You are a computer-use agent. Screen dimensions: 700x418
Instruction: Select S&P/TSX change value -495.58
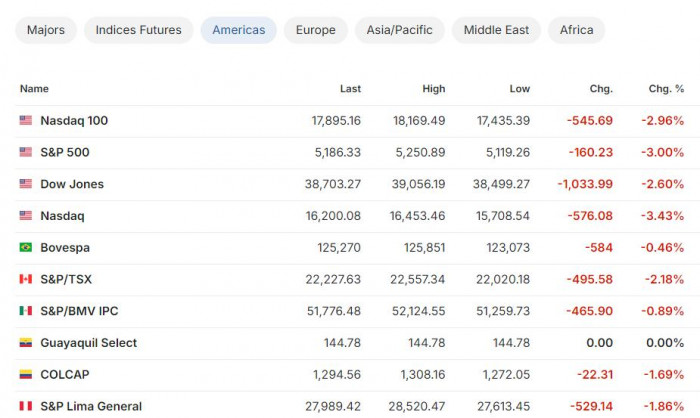(x=590, y=279)
